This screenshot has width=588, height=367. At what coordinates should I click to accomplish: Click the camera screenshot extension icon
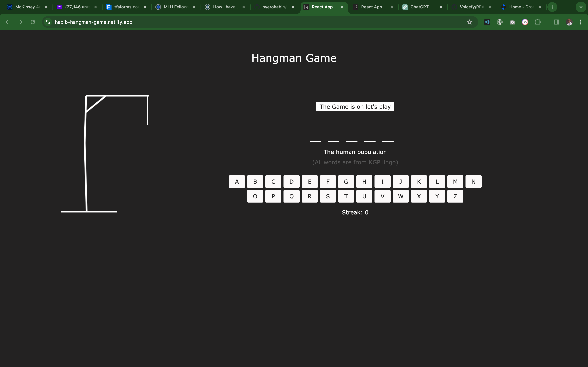tap(512, 22)
